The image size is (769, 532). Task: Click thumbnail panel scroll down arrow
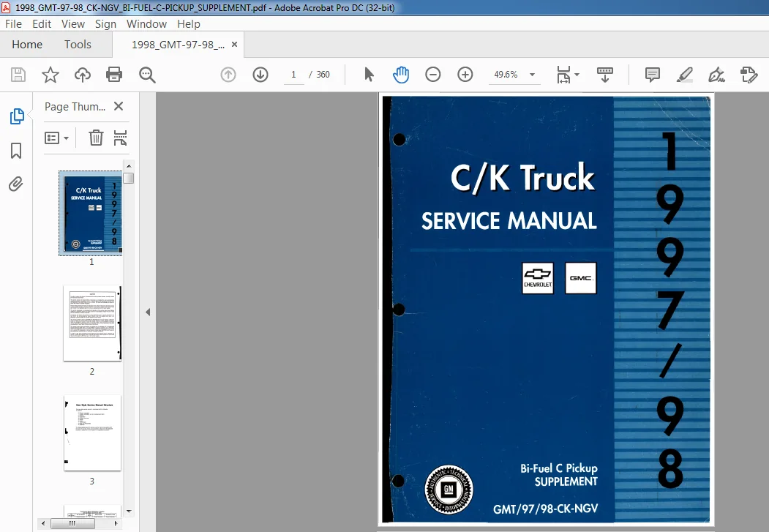pyautogui.click(x=129, y=512)
